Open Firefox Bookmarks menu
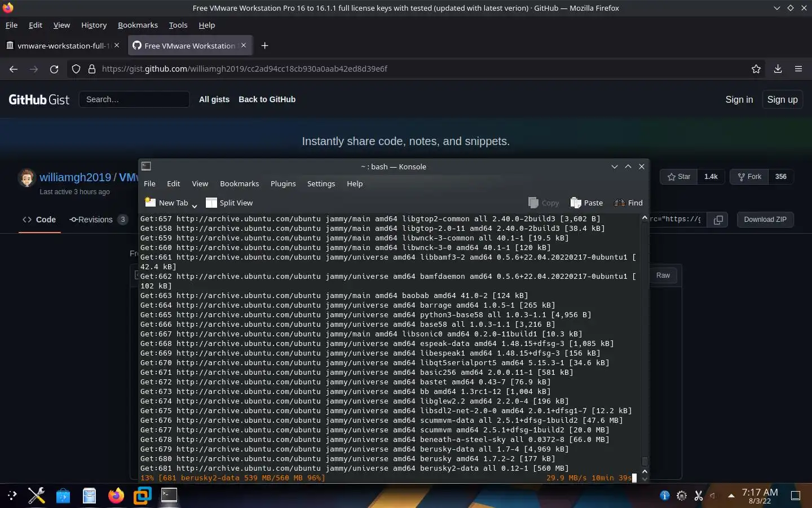 [x=138, y=25]
